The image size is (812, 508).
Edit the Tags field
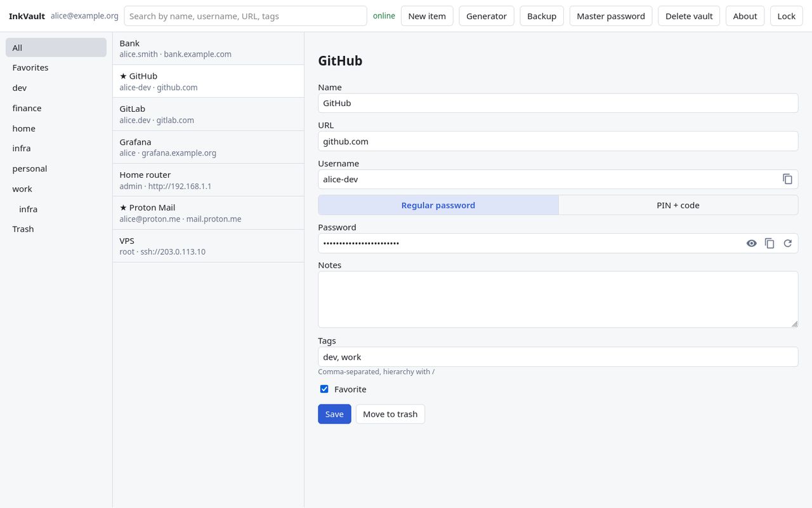tap(558, 357)
